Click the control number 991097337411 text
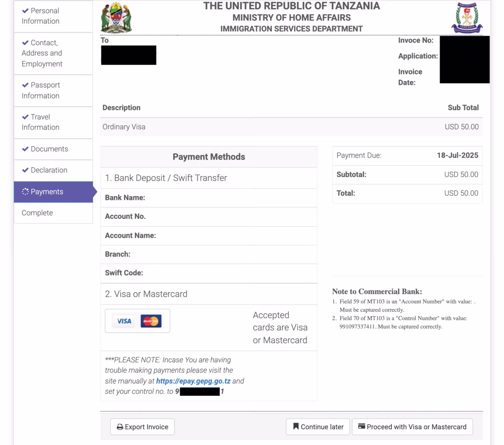Image resolution: width=504 pixels, height=445 pixels. 357,326
